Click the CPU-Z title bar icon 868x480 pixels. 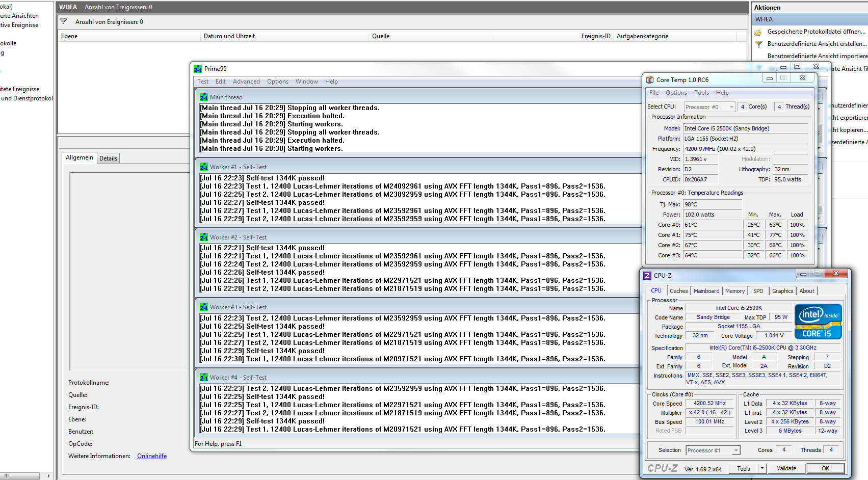click(647, 275)
